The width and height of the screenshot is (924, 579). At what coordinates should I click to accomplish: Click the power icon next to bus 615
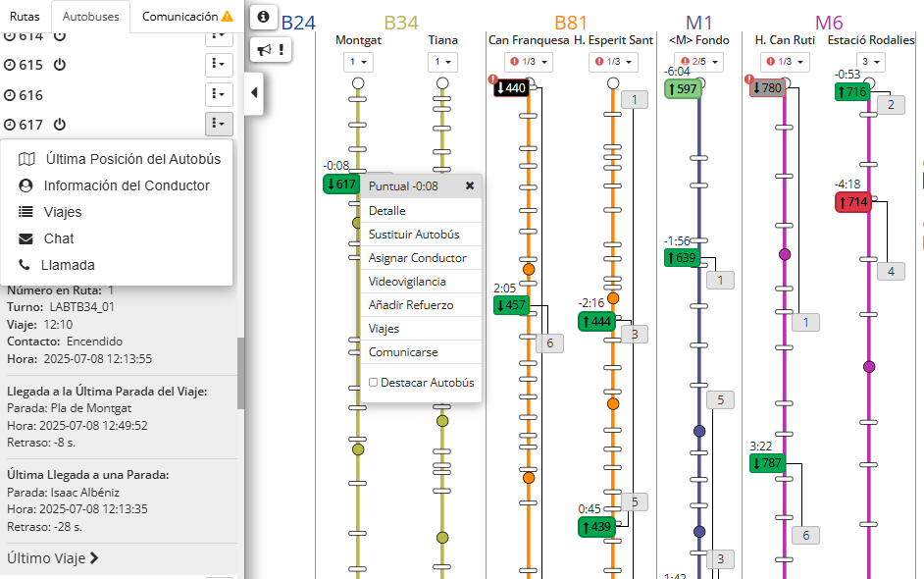(x=59, y=65)
